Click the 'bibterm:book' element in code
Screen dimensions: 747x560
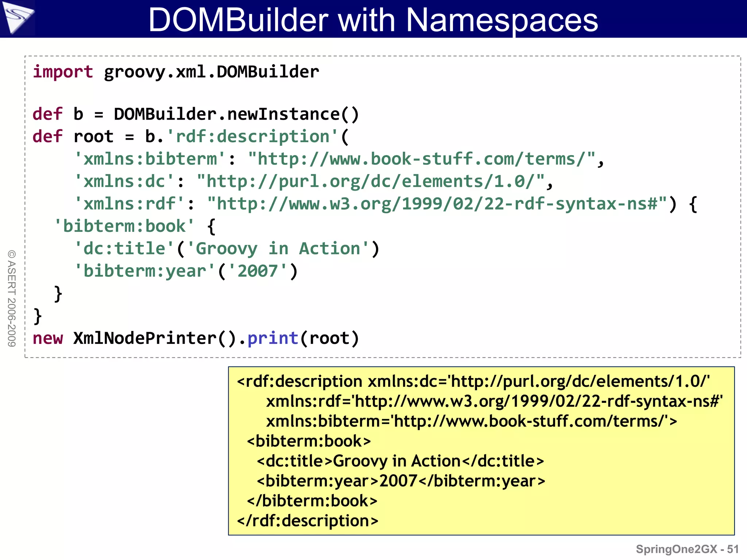(x=124, y=226)
